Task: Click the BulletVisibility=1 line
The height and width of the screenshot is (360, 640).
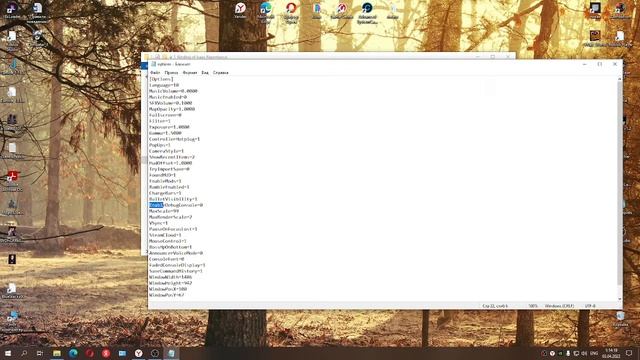Action: coord(173,199)
